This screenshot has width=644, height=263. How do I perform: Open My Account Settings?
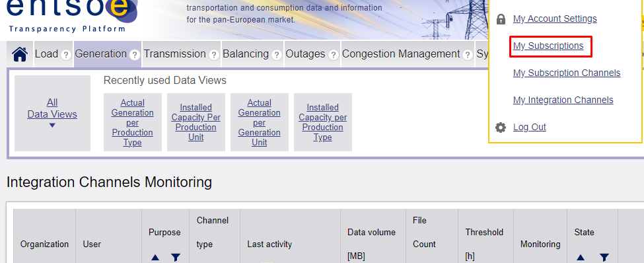point(555,19)
